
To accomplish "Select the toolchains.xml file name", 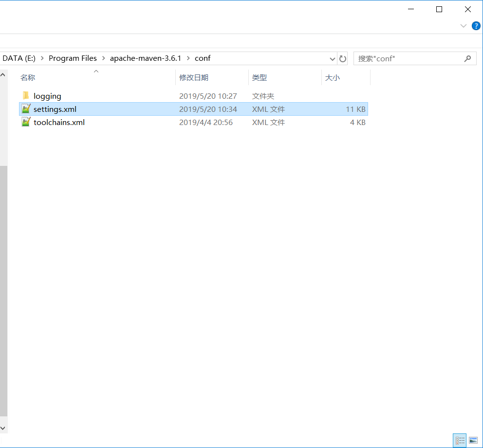I will [59, 122].
